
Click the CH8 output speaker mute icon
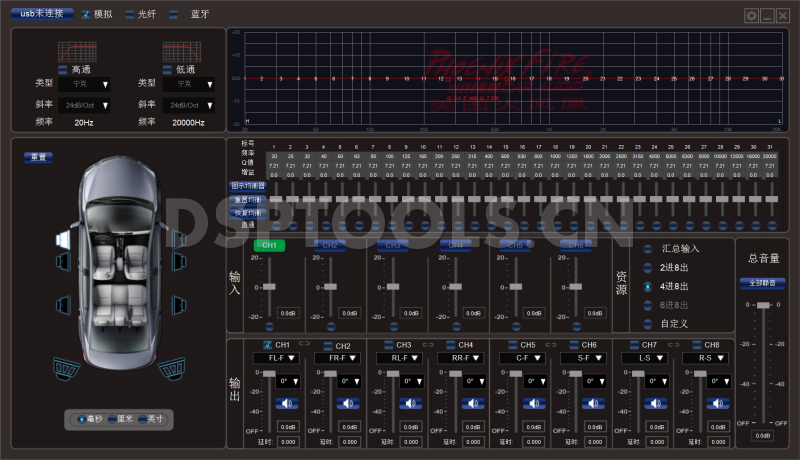(719, 404)
